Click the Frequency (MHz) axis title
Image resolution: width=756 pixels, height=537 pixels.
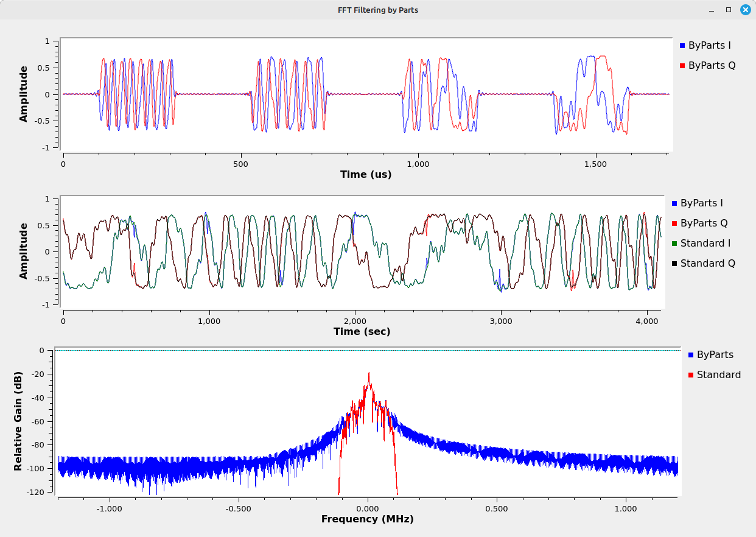[367, 519]
